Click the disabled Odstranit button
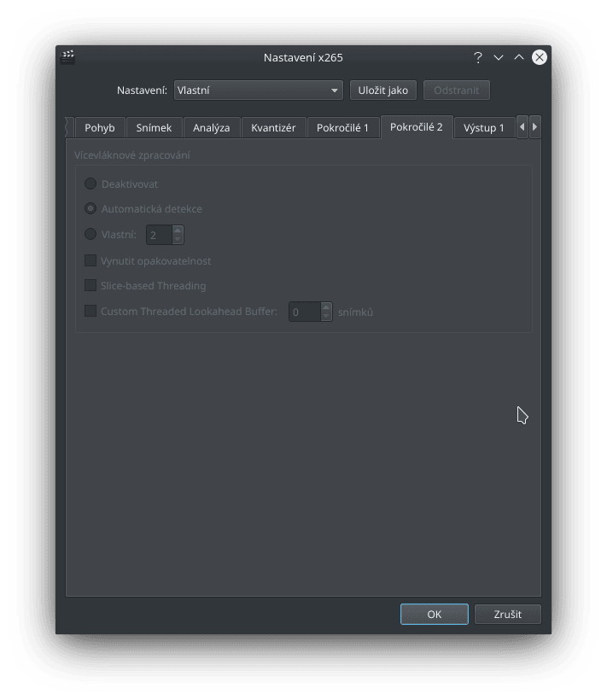607x700 pixels. tap(456, 90)
